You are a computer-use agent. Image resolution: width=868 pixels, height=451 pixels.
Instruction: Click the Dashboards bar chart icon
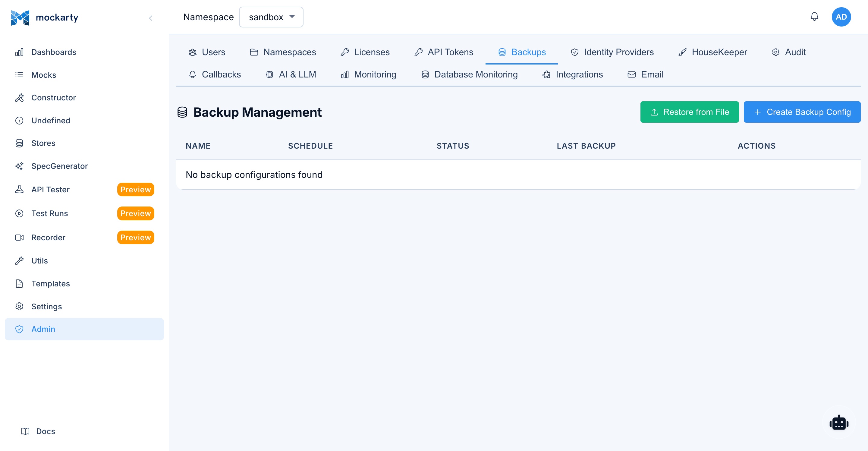point(19,52)
